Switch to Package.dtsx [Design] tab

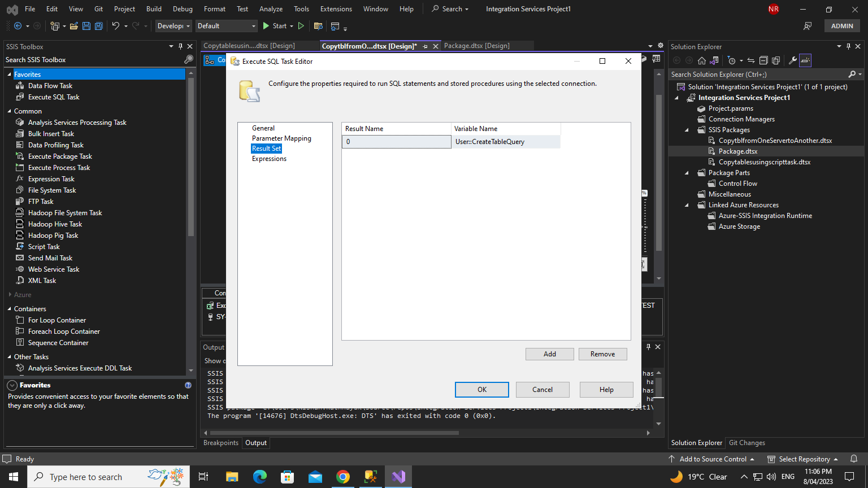(x=476, y=46)
